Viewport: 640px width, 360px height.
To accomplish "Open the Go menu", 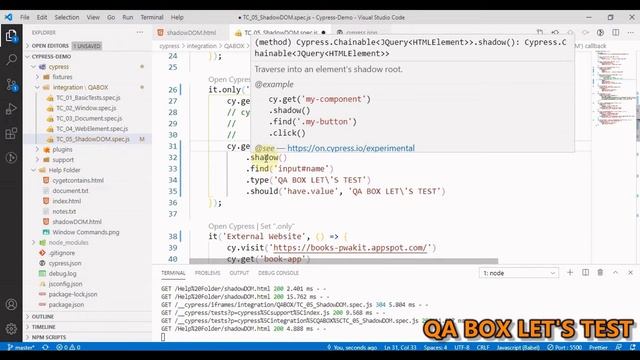I will click(111, 18).
